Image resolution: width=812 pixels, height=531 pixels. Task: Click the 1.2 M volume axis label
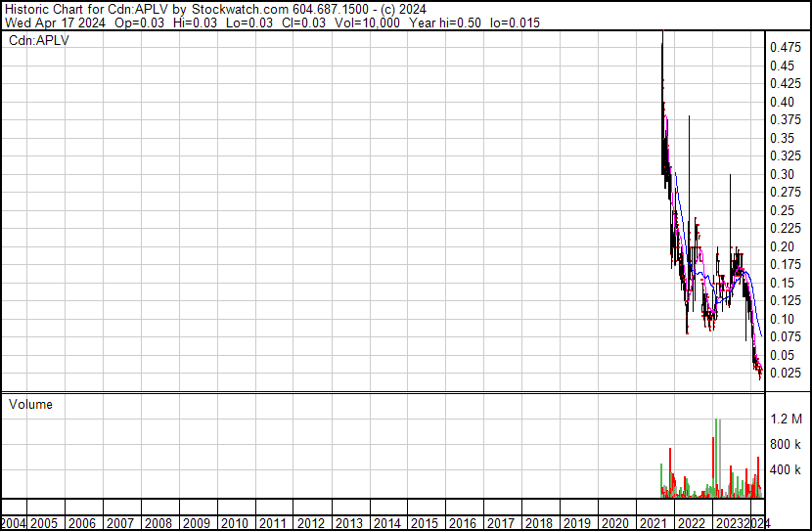pyautogui.click(x=786, y=419)
